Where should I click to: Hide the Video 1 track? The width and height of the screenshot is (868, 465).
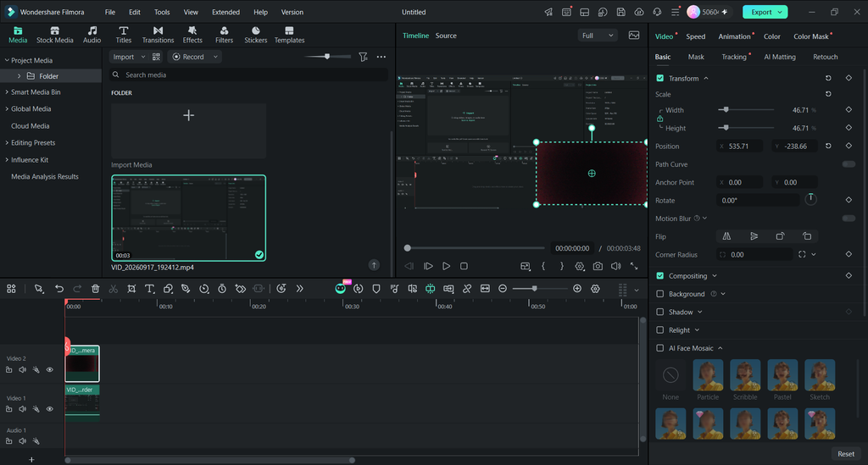tap(50, 409)
